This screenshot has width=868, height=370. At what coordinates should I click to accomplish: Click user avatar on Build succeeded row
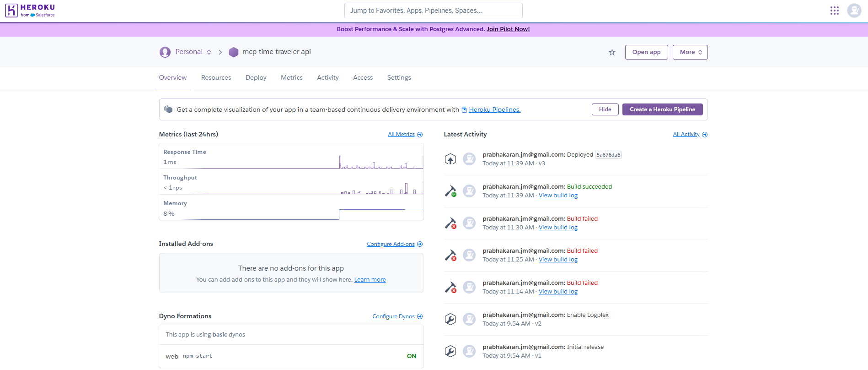pos(469,191)
